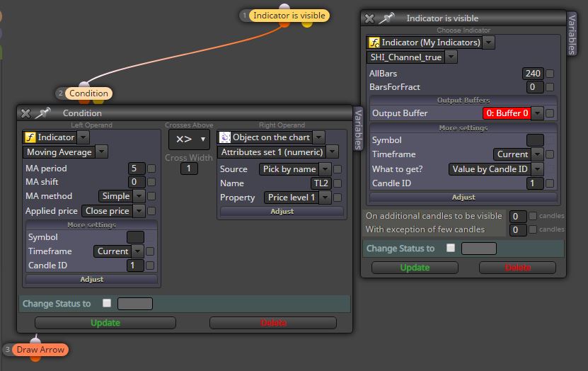The height and width of the screenshot is (371, 588).
Task: Enable Change Status to in Condition panel
Action: tap(107, 303)
